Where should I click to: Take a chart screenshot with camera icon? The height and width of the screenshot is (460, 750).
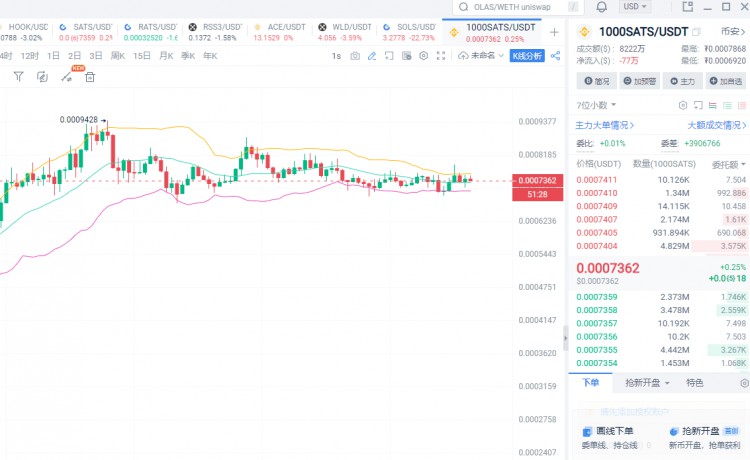coord(355,56)
